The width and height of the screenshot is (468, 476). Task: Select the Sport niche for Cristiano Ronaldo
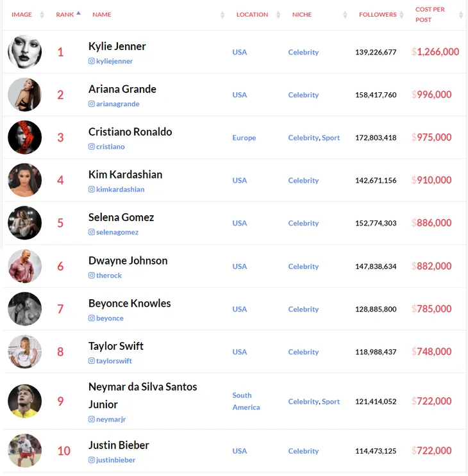pos(331,138)
